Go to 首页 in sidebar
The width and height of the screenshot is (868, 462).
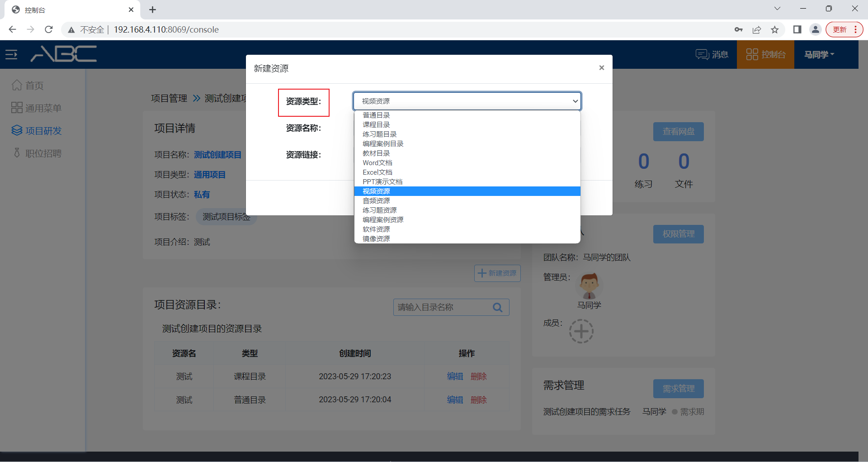(x=28, y=86)
